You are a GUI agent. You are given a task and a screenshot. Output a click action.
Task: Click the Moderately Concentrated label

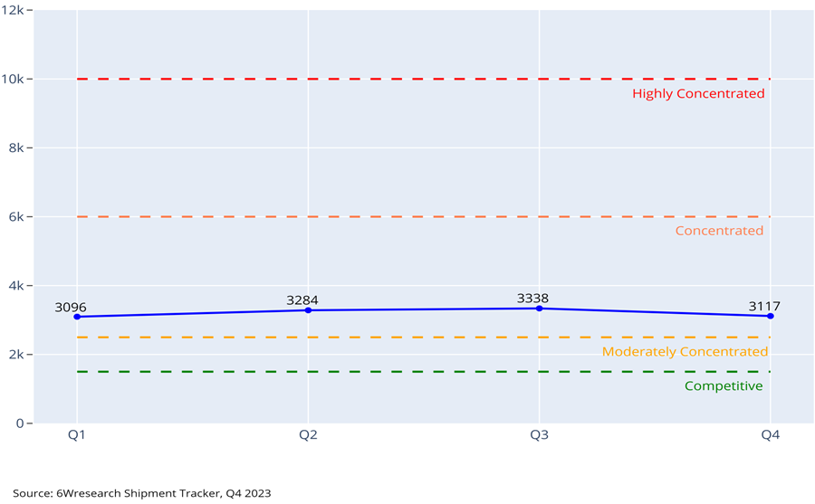click(x=685, y=352)
